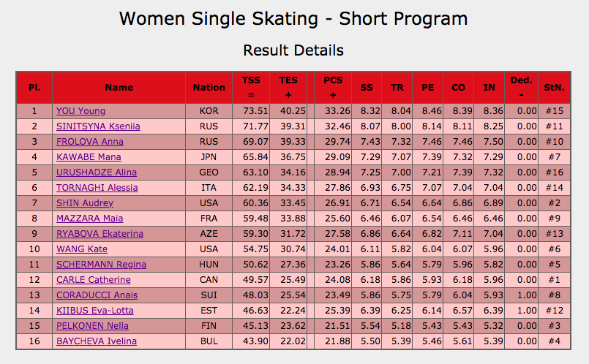Image resolution: width=589 pixels, height=364 pixels.
Task: Open MAZZARA Maia link
Action: tap(89, 219)
